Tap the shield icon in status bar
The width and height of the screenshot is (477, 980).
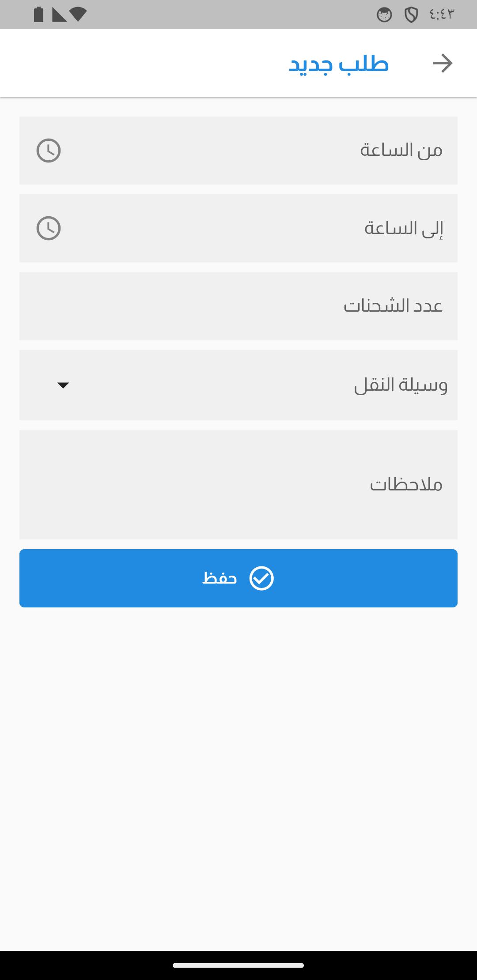pyautogui.click(x=411, y=15)
